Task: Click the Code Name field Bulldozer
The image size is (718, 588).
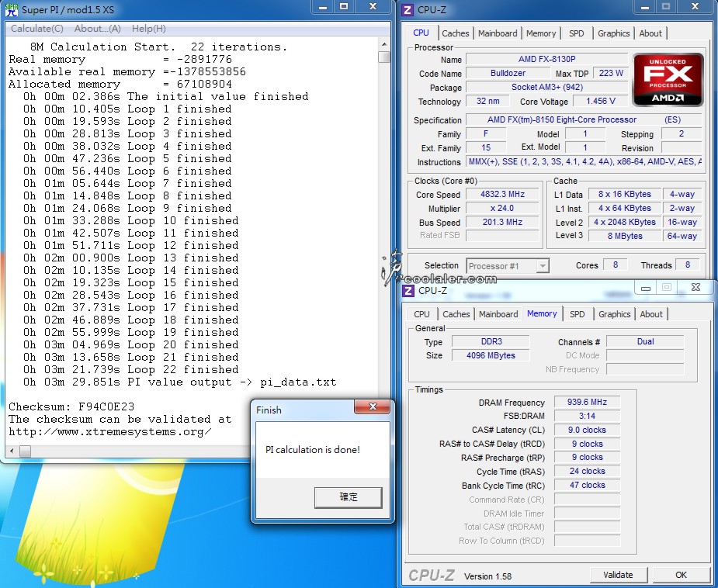Action: click(508, 73)
